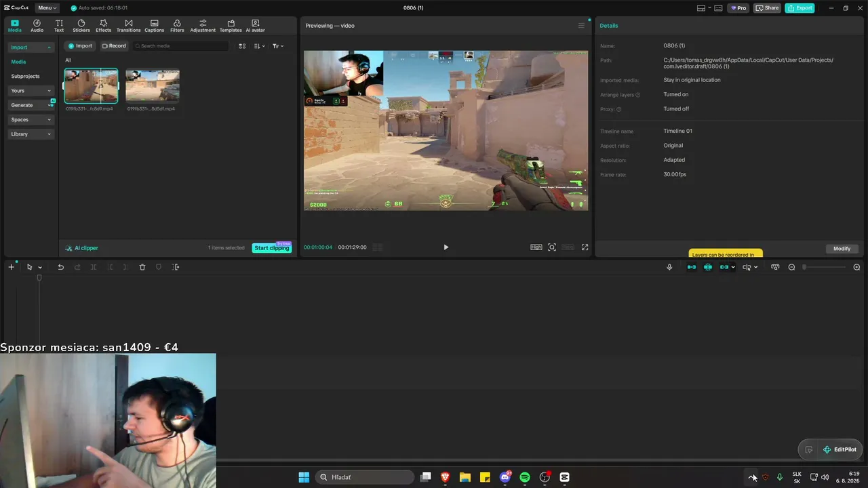Expand the Generate sidebar section
Screen dimensions: 868x488
click(31, 105)
